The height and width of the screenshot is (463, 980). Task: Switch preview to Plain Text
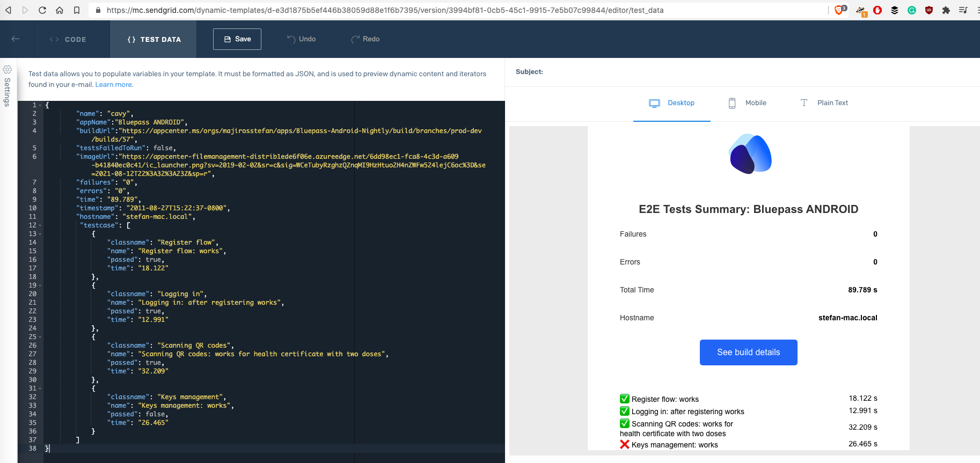pyautogui.click(x=824, y=103)
